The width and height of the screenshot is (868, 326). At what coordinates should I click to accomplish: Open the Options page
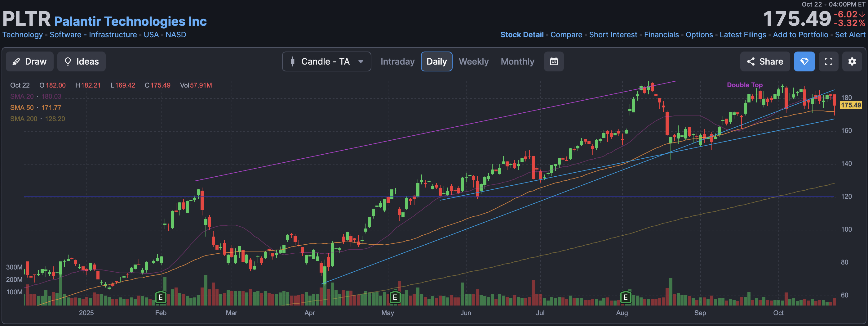pyautogui.click(x=699, y=35)
